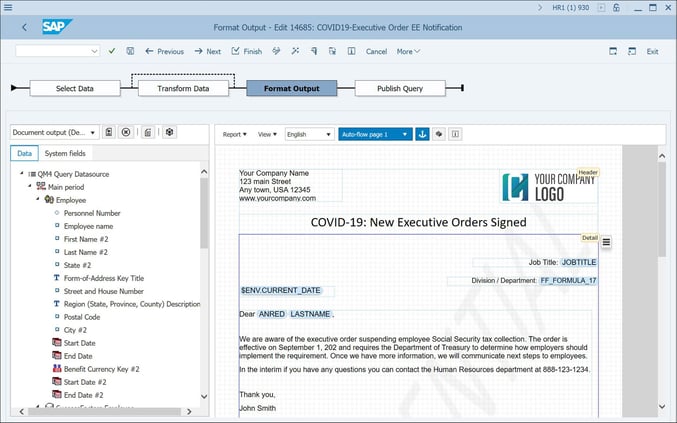Select the Format Output step
Viewport: 677px width, 423px height.
(291, 88)
